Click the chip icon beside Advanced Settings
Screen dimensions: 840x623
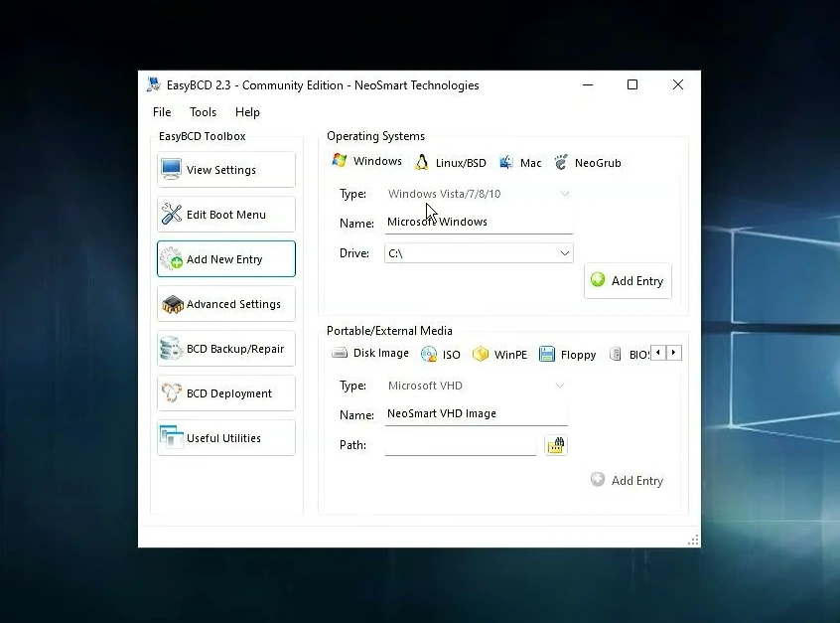(x=172, y=304)
